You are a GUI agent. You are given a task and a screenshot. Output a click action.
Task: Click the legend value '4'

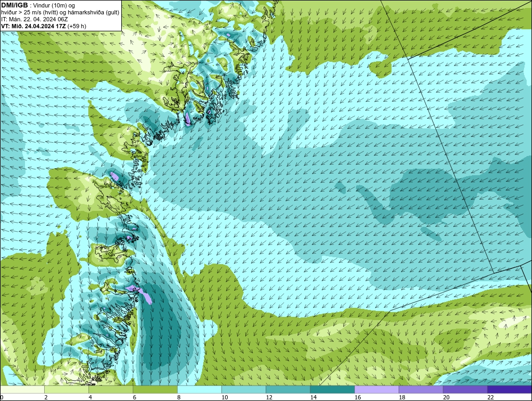click(90, 397)
